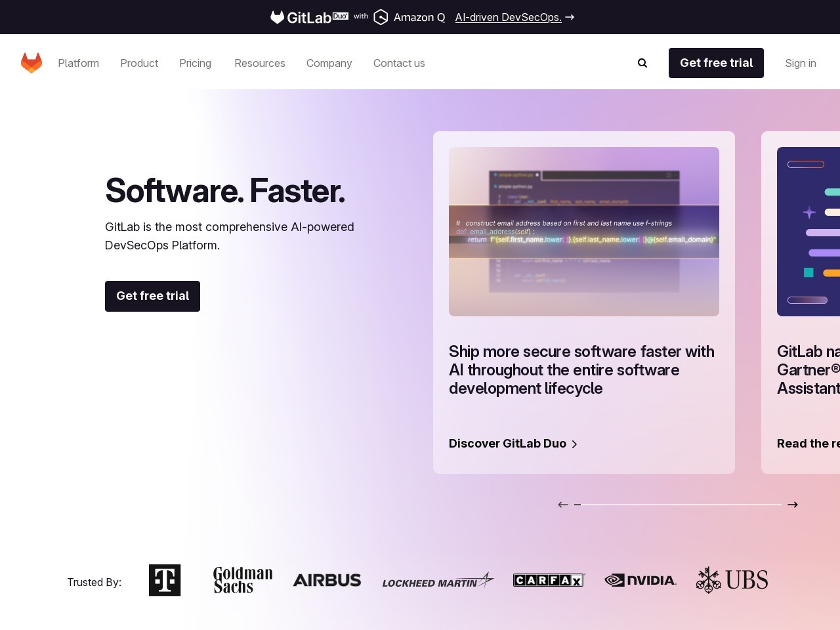Viewport: 840px width, 630px height.
Task: Open the Company menu item
Action: click(x=329, y=63)
